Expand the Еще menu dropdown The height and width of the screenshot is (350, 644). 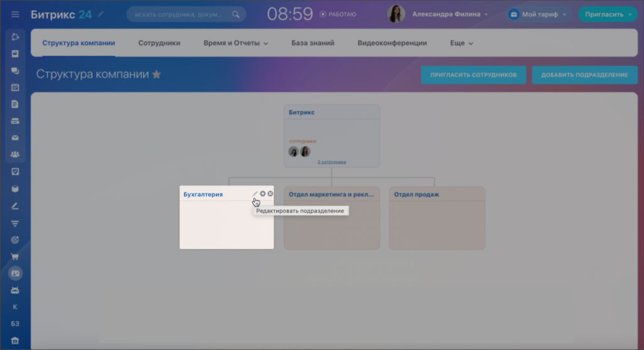(x=462, y=43)
